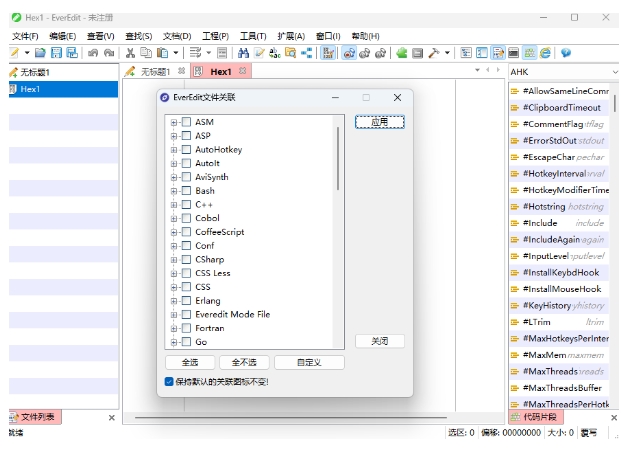Check the Bash checkbox
This screenshot has width=621, height=450.
186,191
